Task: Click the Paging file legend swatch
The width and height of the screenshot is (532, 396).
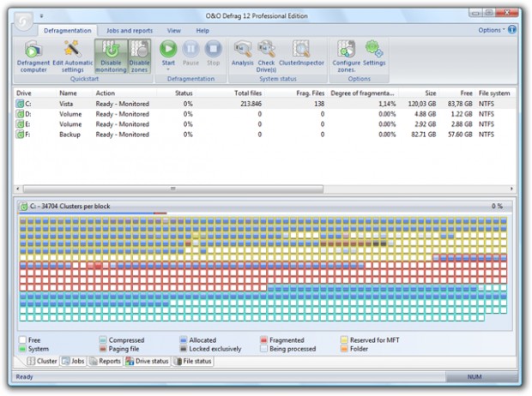Action: pos(103,349)
